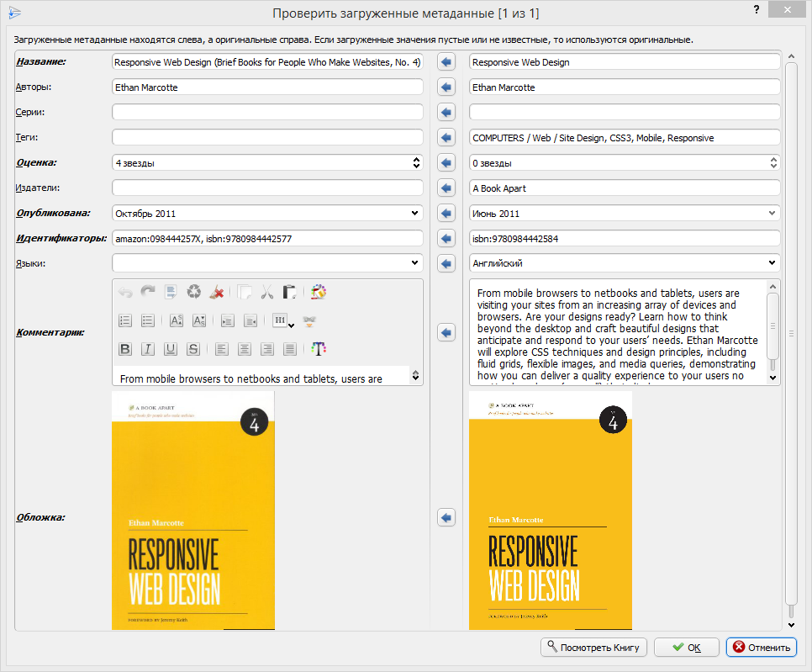Click the justify text alignment icon
Screen dimensions: 812x672
pos(290,349)
